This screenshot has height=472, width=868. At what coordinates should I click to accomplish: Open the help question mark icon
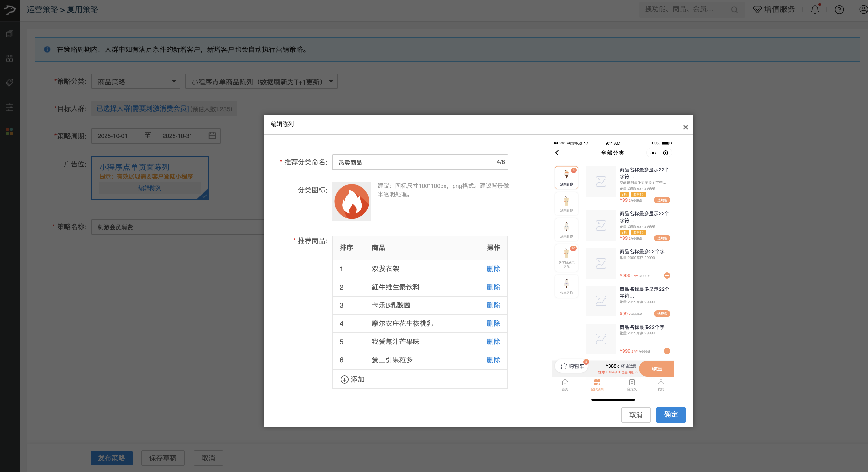839,9
